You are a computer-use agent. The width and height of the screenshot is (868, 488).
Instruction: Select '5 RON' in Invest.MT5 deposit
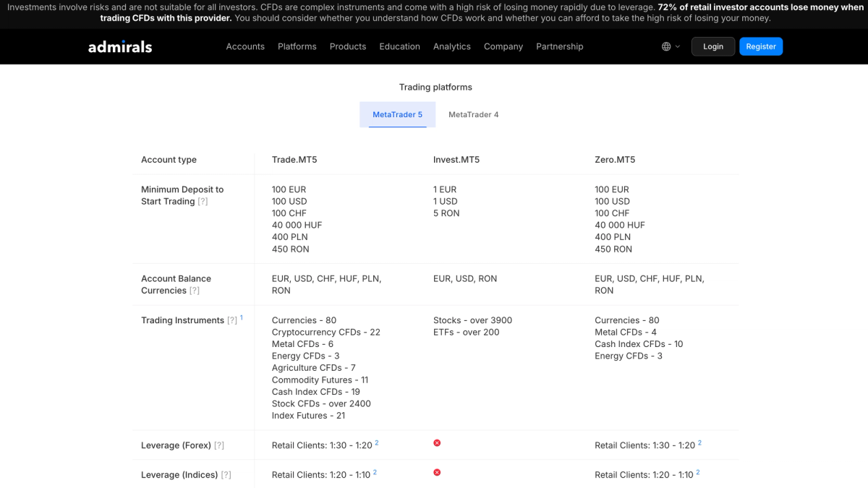coord(446,213)
